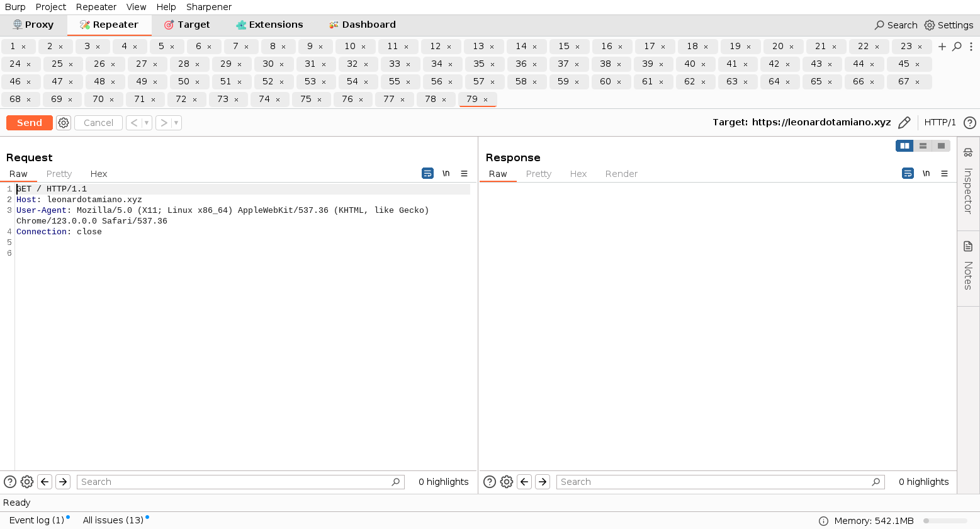980x529 pixels.
Task: Click the orange Send button
Action: [30, 123]
